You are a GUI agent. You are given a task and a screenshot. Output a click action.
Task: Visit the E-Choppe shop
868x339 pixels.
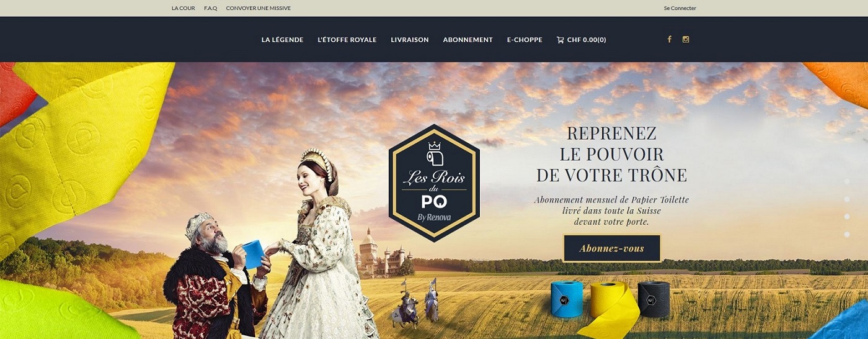click(x=525, y=40)
